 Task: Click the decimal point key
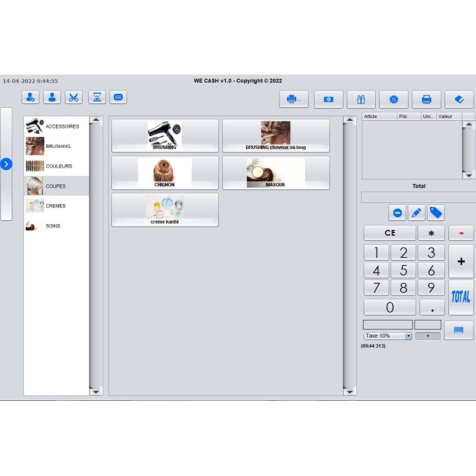[x=432, y=307]
